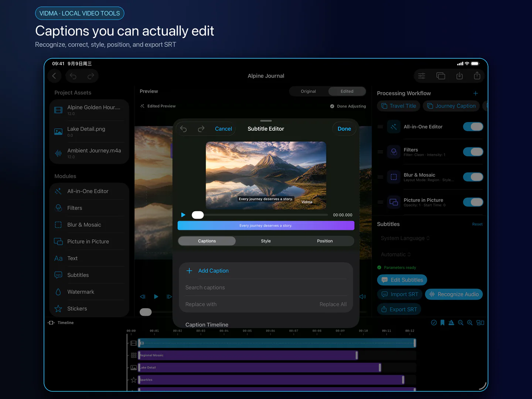Step to next frame in main preview
Screen dimensions: 532x399
[169, 297]
